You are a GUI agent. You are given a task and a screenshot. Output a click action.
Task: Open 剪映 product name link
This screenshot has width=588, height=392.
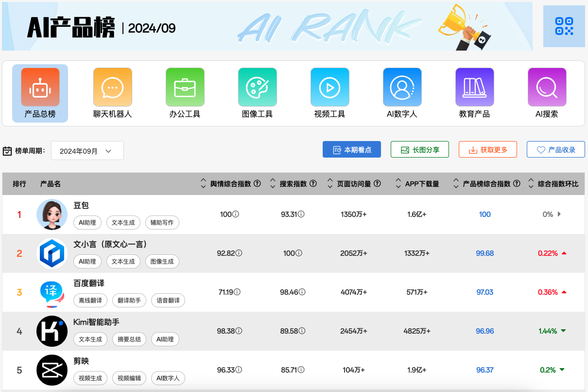tap(81, 361)
